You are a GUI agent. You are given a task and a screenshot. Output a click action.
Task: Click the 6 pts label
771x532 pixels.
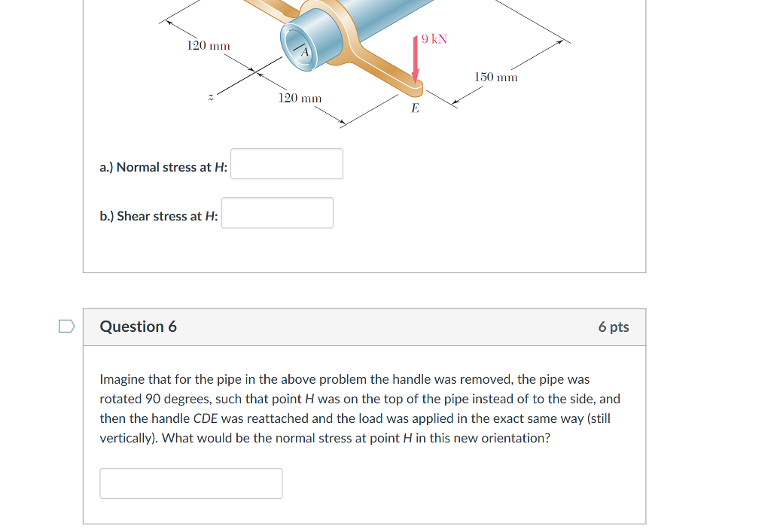pyautogui.click(x=612, y=327)
